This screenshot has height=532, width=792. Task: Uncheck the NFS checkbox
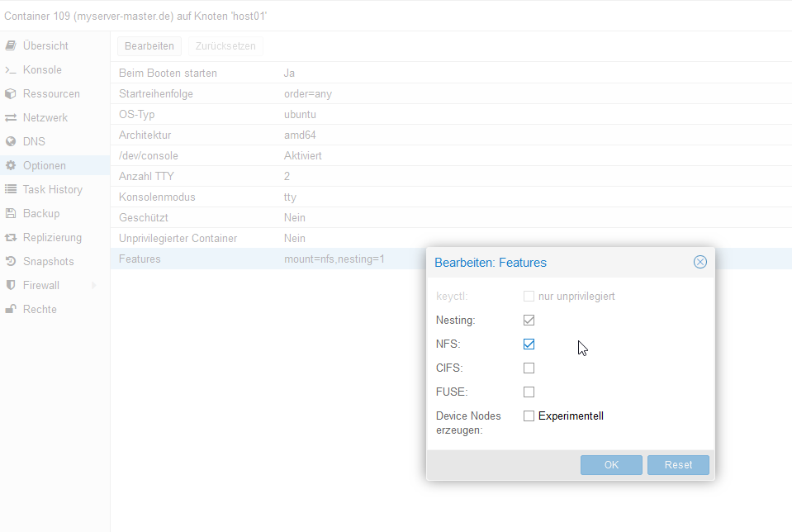click(x=529, y=344)
